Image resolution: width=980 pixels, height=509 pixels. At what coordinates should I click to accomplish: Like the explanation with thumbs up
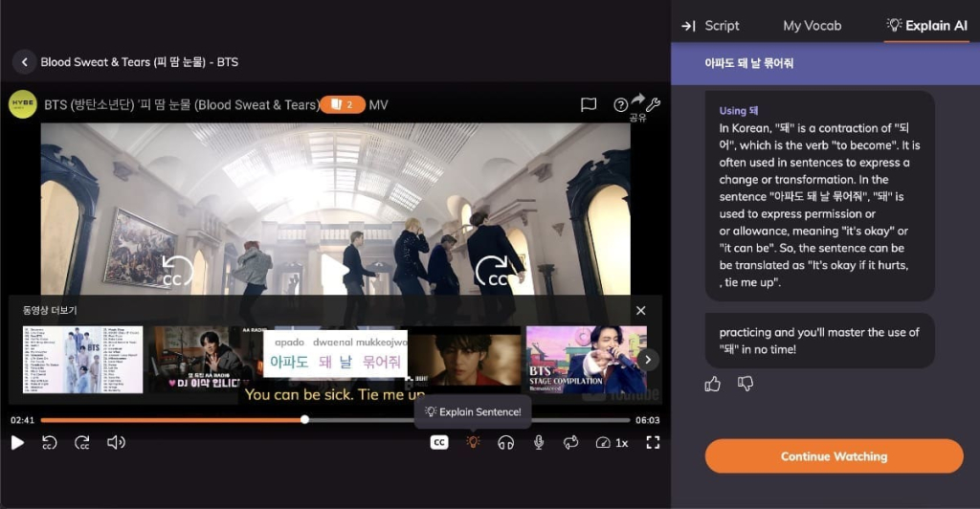point(712,384)
